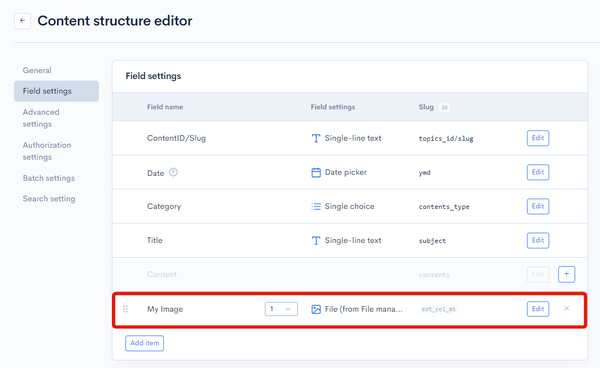Open Search setting section
Screen dimensions: 600x368
(49, 199)
